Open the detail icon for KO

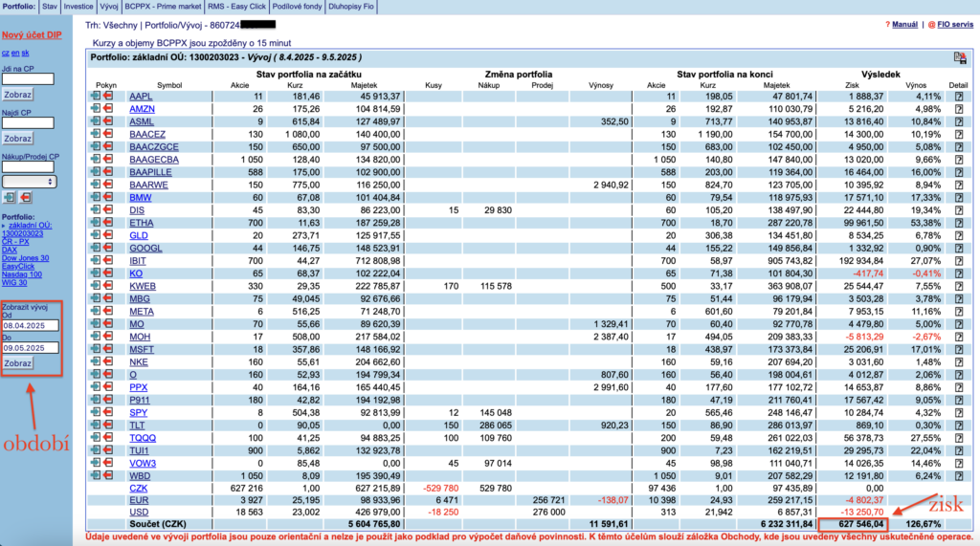[959, 273]
